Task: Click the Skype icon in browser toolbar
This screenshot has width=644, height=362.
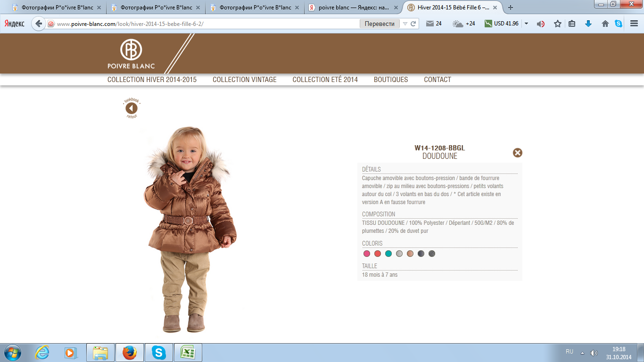Action: pos(619,24)
